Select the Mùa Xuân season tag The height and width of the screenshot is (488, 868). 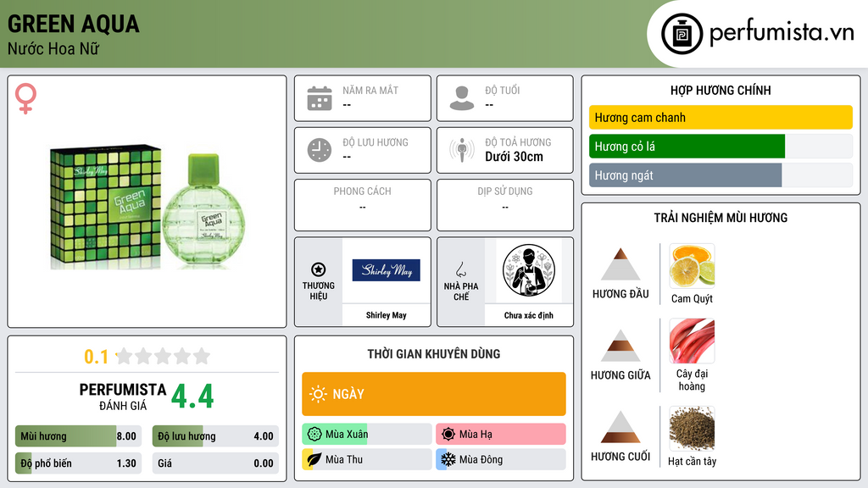click(x=367, y=435)
